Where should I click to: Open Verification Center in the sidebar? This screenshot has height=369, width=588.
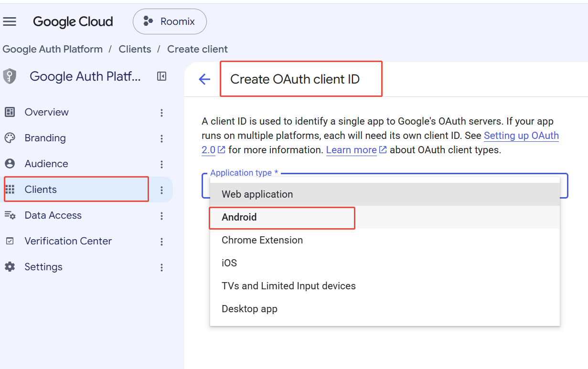coord(68,241)
